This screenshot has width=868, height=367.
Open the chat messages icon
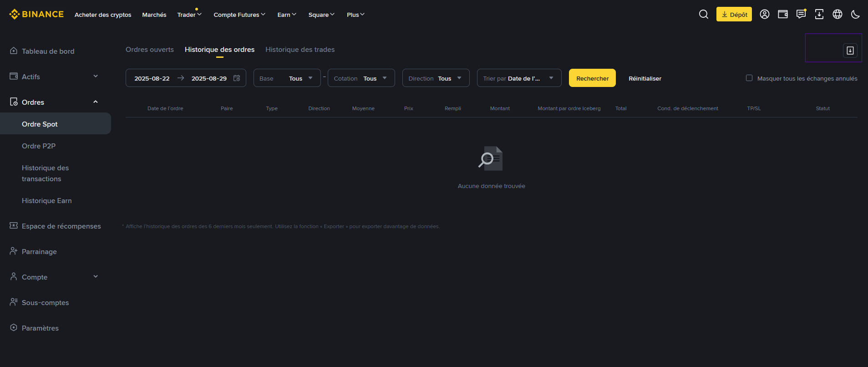[x=801, y=14]
